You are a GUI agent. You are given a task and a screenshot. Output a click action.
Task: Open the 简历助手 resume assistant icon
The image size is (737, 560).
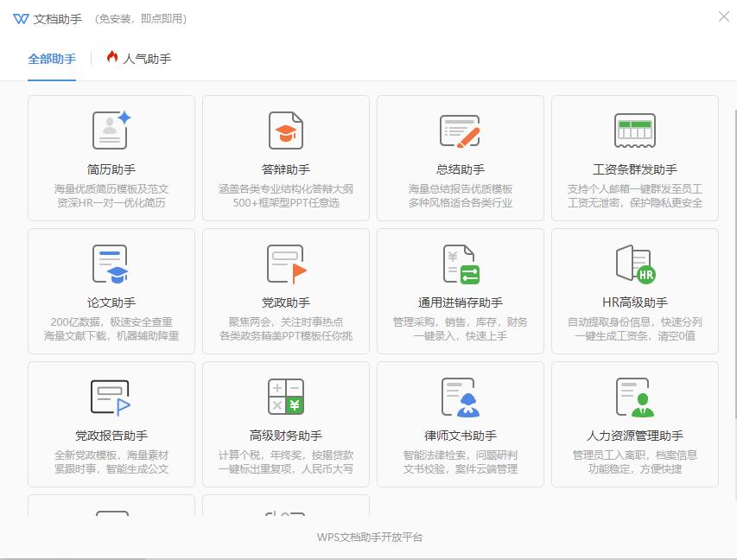111,130
